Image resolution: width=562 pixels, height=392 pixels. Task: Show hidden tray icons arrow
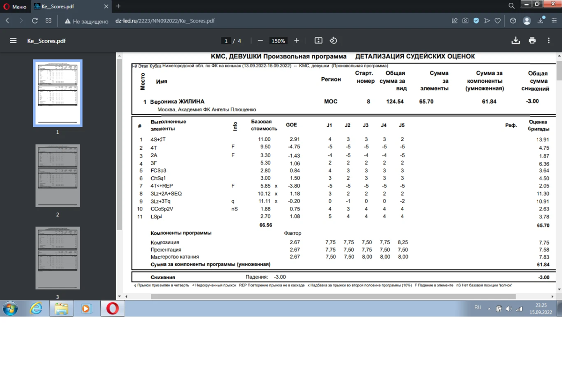click(x=489, y=309)
